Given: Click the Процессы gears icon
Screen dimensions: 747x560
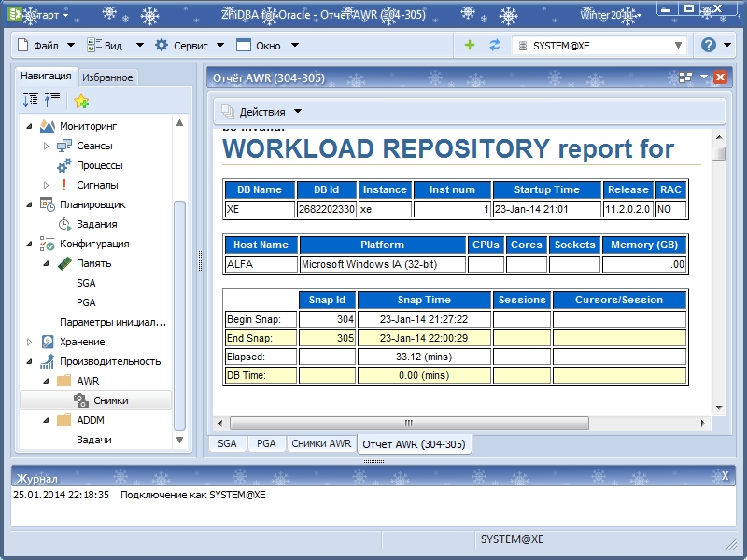Looking at the screenshot, I should [64, 166].
